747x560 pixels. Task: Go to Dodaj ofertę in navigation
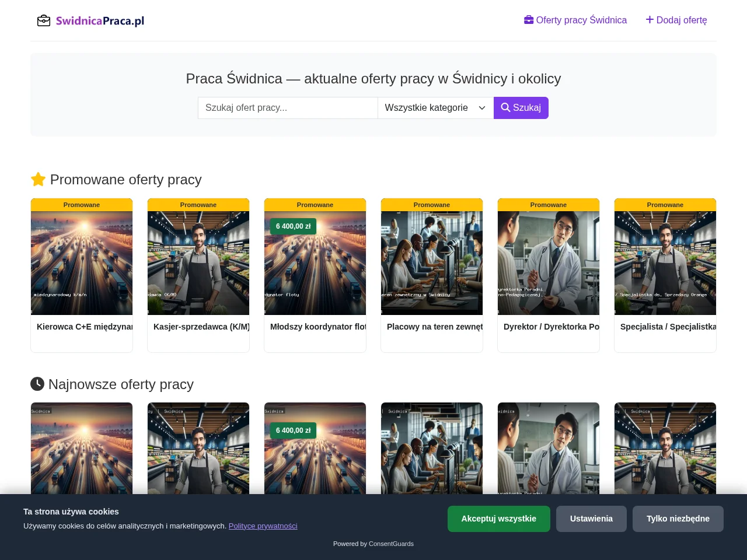[x=676, y=20]
